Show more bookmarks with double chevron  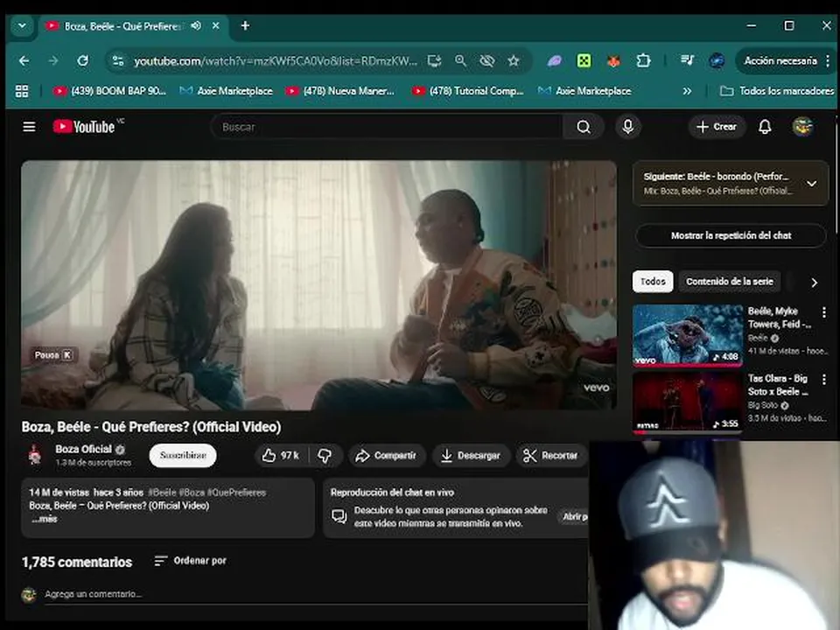point(687,91)
